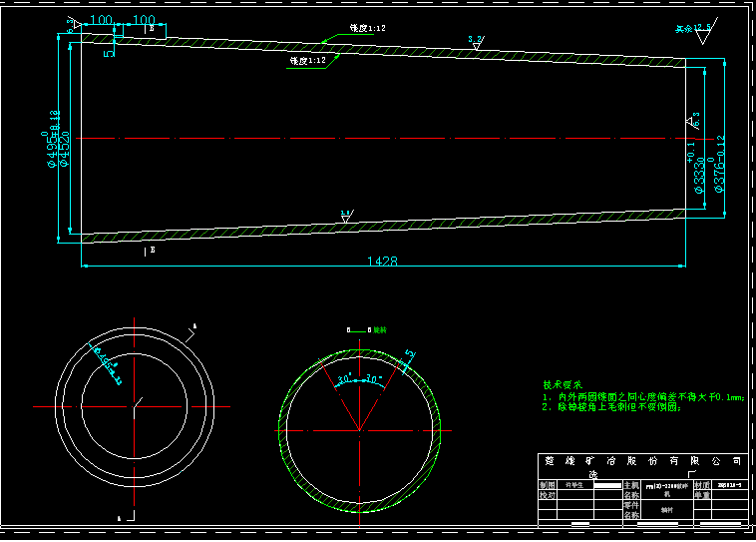Select the 校对 cell in title block
This screenshot has height=542, width=756.
coord(546,495)
